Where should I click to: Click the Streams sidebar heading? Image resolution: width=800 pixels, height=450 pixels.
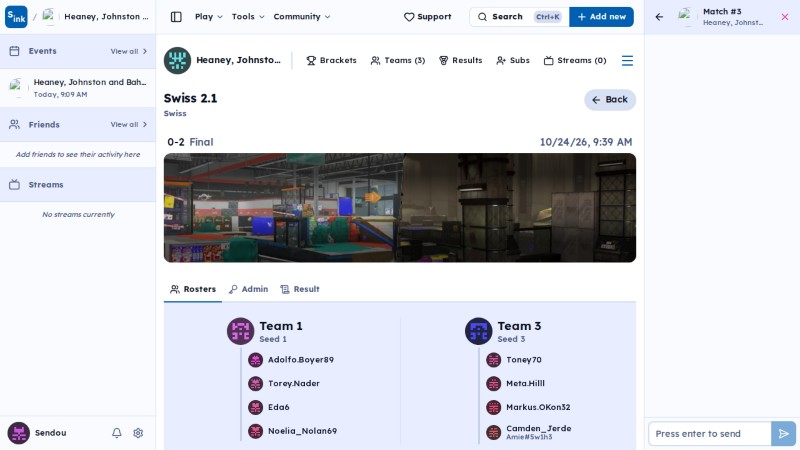pos(46,185)
